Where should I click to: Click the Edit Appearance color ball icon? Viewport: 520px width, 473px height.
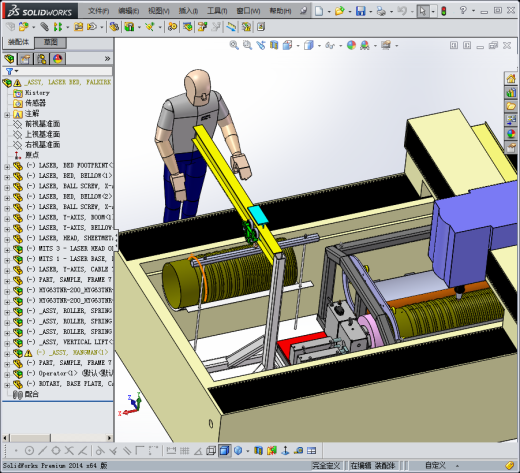pyautogui.click(x=351, y=45)
